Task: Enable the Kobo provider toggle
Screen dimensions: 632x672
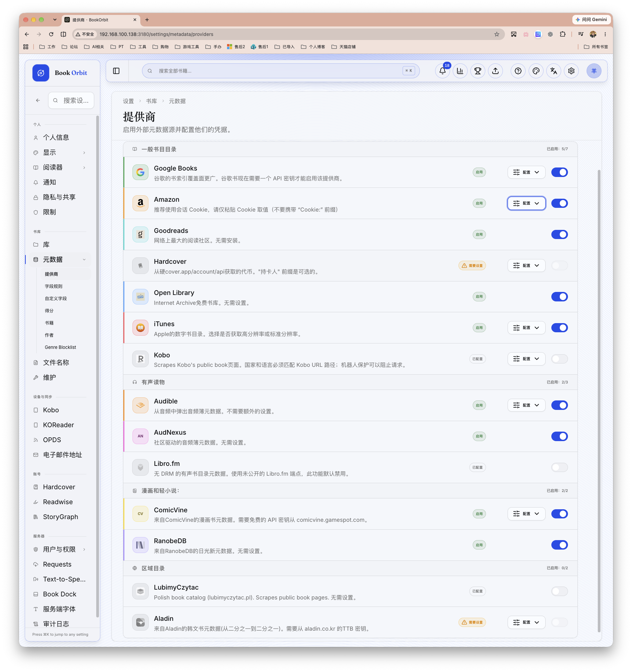Action: 559,359
